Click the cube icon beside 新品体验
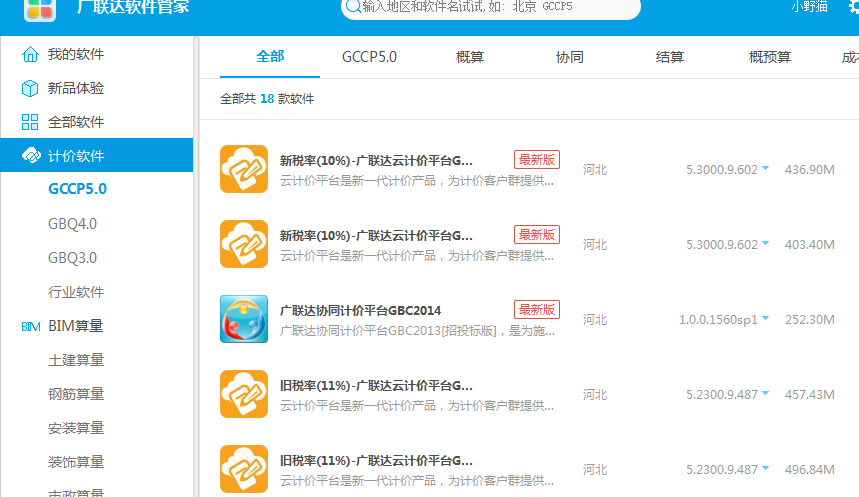Image resolution: width=859 pixels, height=497 pixels. click(30, 88)
